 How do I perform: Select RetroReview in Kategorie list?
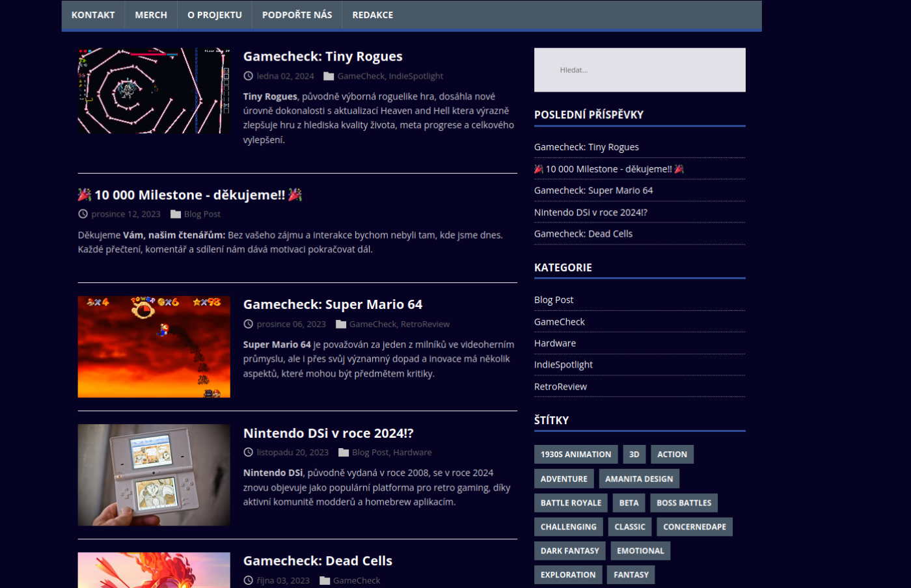560,387
